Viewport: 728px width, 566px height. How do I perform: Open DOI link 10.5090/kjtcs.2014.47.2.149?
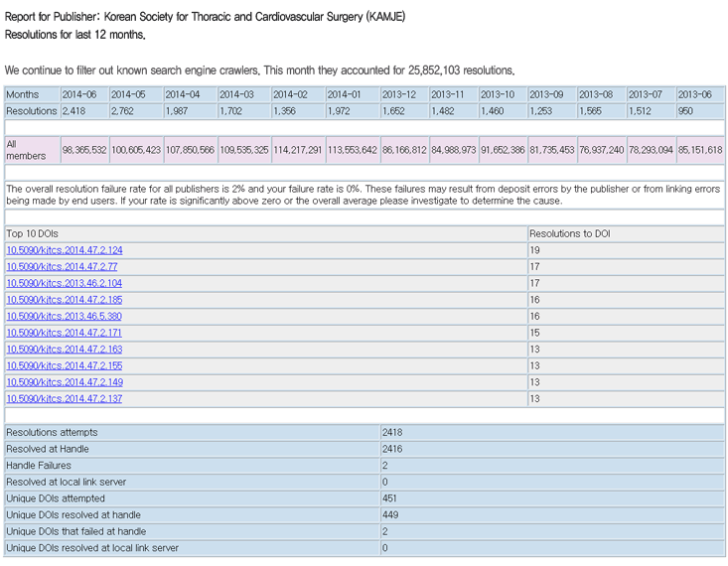pyautogui.click(x=65, y=382)
